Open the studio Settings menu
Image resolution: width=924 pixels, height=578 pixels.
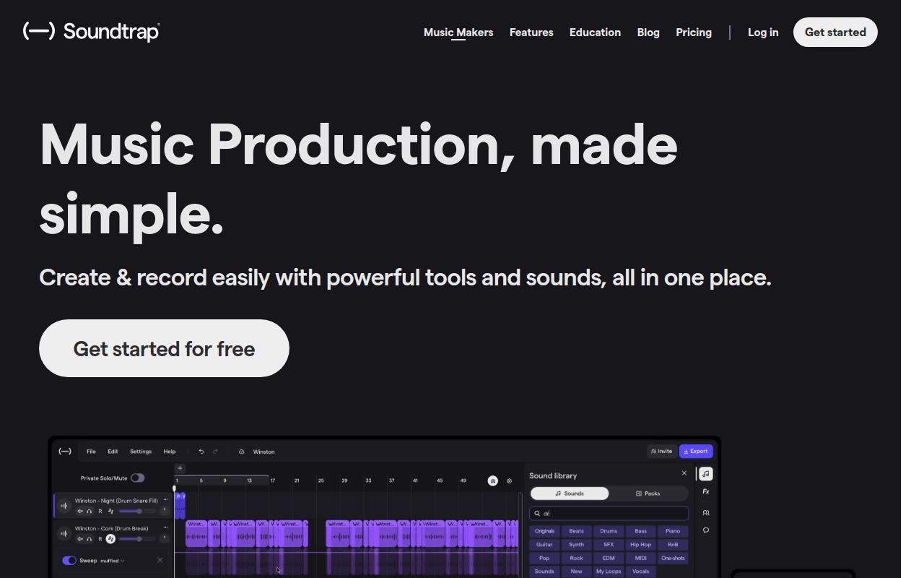click(x=141, y=452)
